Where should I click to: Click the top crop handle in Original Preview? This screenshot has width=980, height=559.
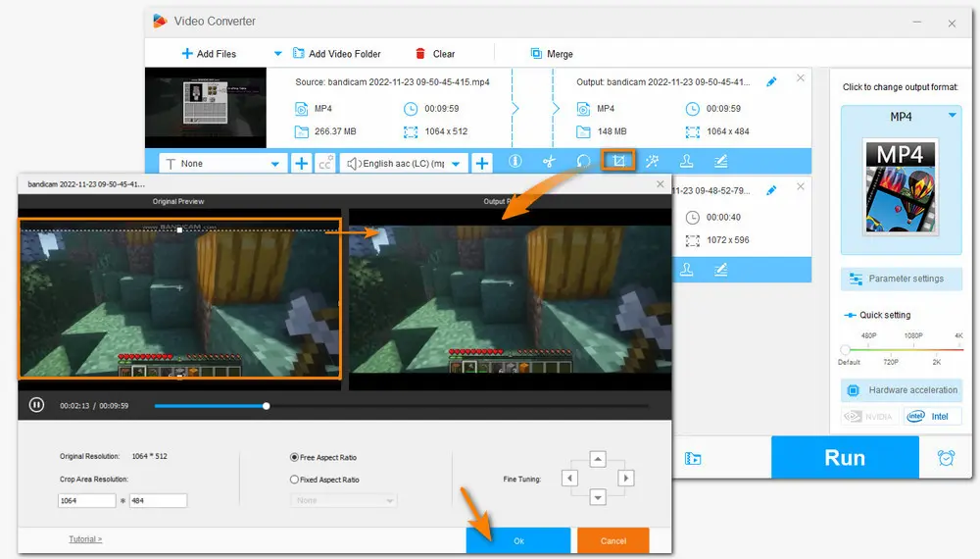[179, 230]
